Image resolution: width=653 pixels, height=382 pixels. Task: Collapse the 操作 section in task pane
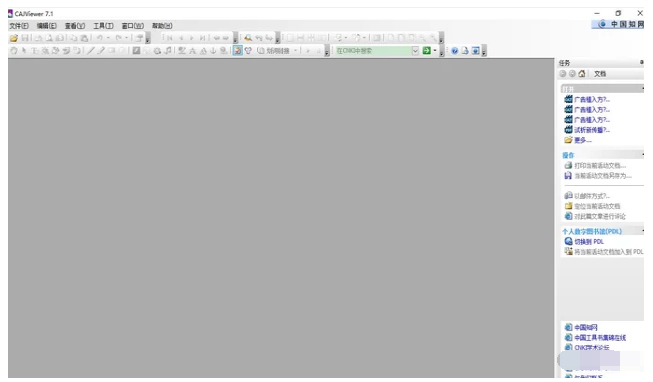click(643, 155)
